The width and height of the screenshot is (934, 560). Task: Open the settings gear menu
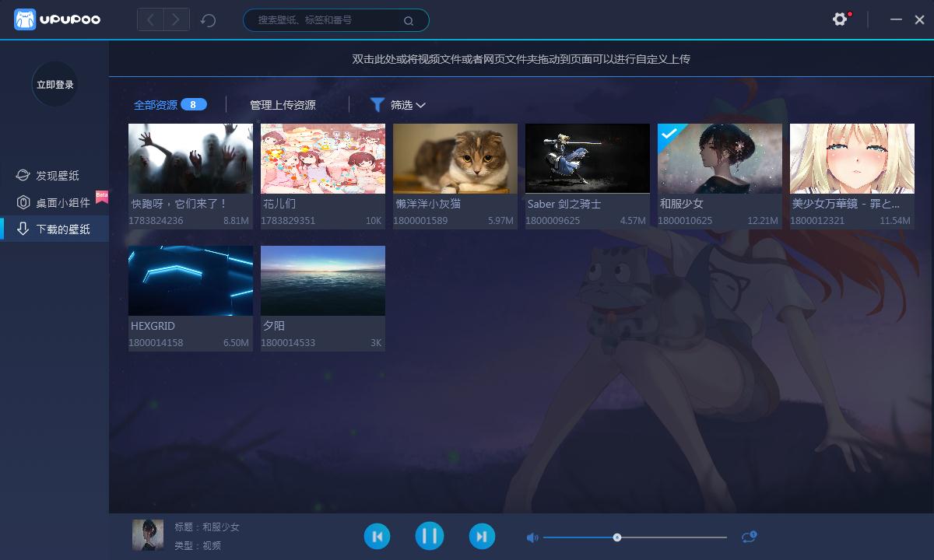tap(840, 18)
